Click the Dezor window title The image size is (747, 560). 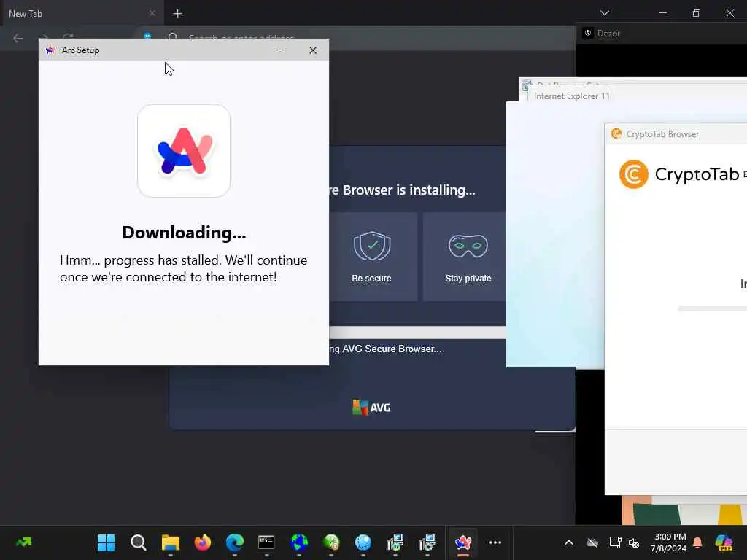(608, 34)
